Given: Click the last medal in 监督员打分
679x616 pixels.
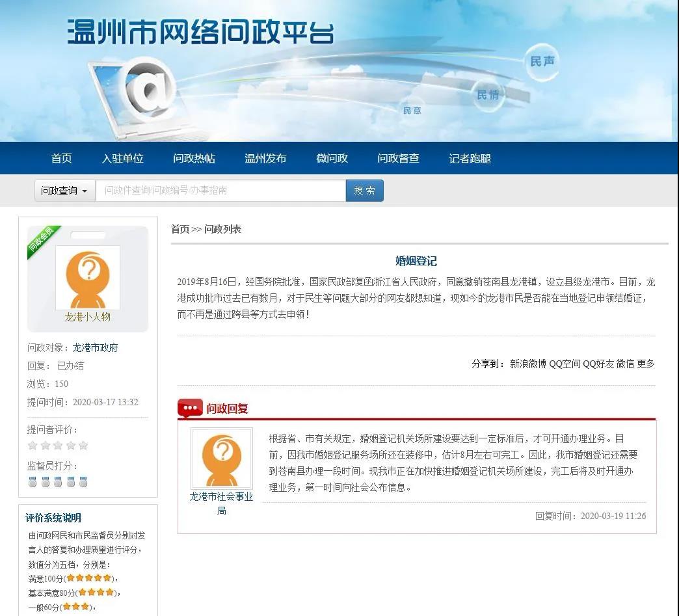Looking at the screenshot, I should (x=83, y=482).
